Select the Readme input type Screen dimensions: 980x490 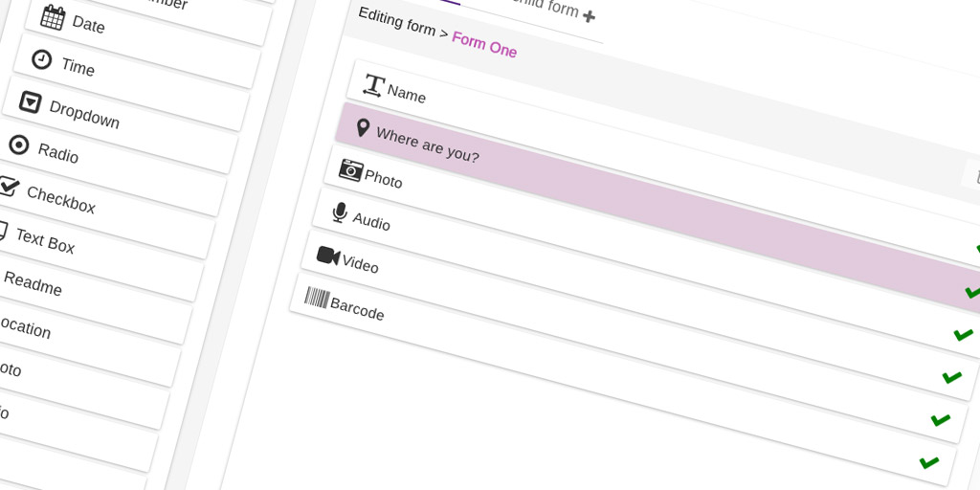tap(33, 283)
